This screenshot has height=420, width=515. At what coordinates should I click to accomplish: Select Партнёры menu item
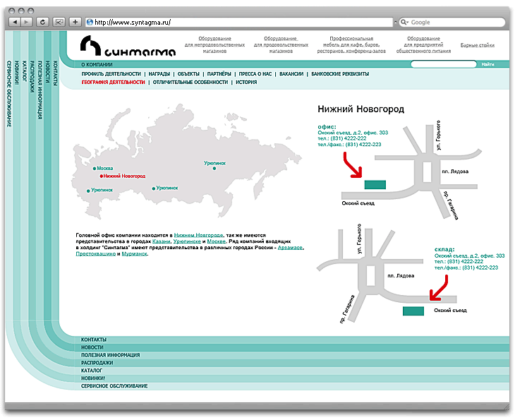[219, 74]
